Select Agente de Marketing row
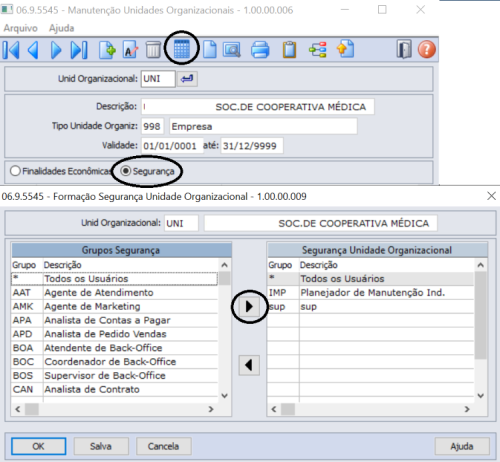The height and width of the screenshot is (462, 500). pyautogui.click(x=115, y=307)
